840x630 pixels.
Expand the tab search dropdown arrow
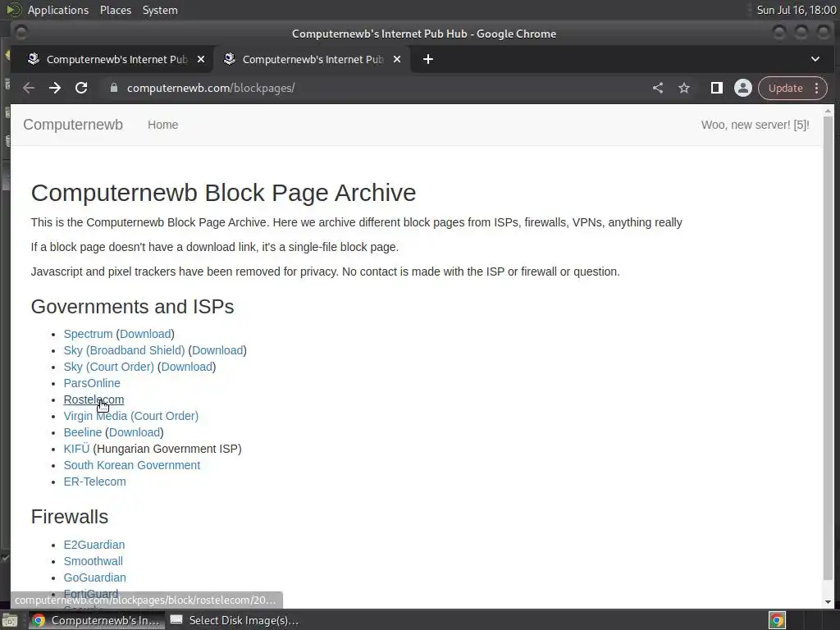pos(815,59)
